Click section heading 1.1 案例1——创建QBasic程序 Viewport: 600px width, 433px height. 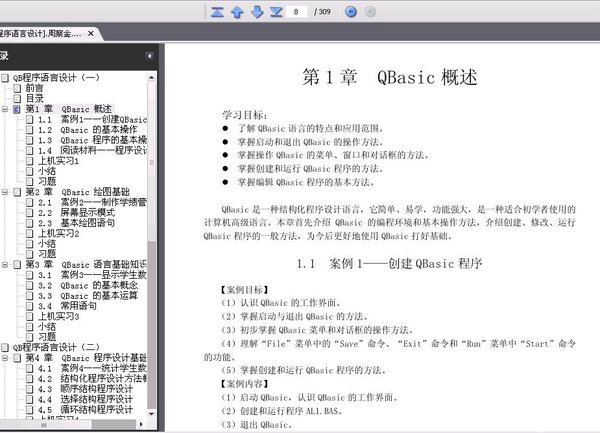tap(389, 264)
